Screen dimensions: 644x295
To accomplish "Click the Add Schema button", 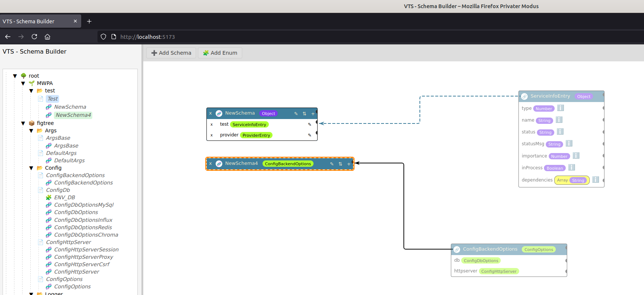I will tap(171, 53).
